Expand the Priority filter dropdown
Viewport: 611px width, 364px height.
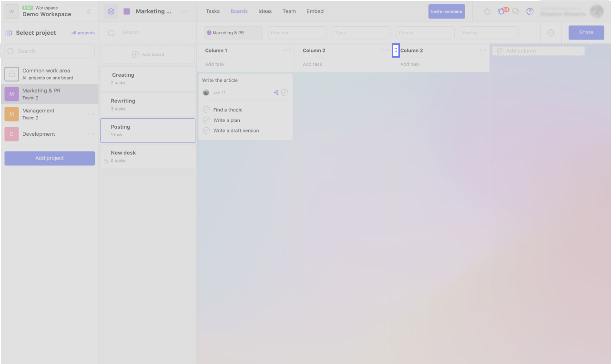tap(425, 33)
